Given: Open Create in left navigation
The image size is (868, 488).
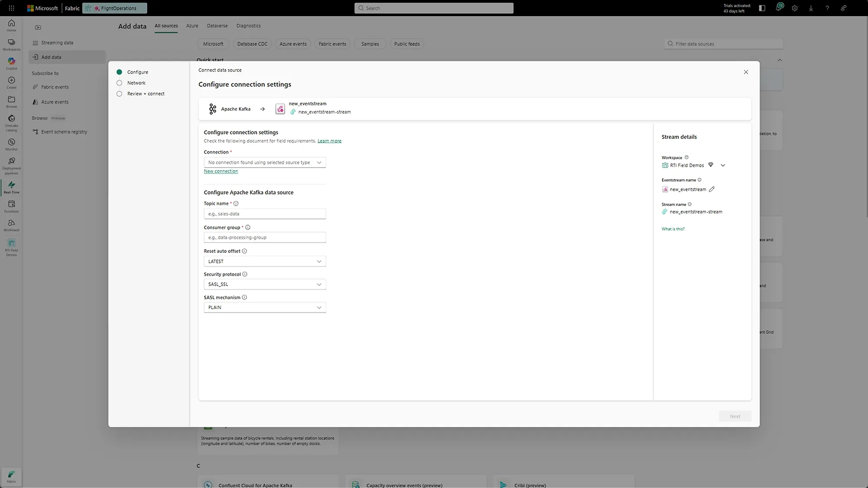Looking at the screenshot, I should tap(11, 83).
